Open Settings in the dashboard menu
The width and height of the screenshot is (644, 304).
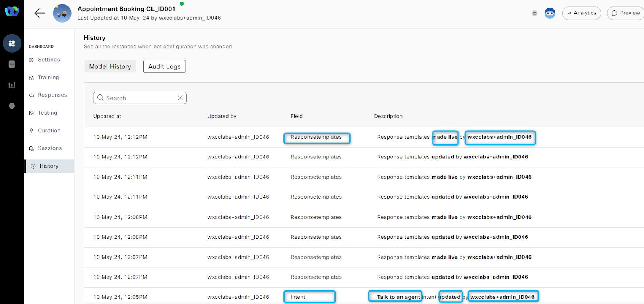pos(49,60)
